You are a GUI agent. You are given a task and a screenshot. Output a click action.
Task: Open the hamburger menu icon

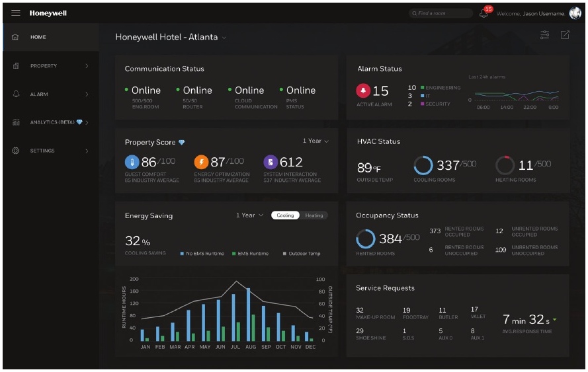coord(16,13)
